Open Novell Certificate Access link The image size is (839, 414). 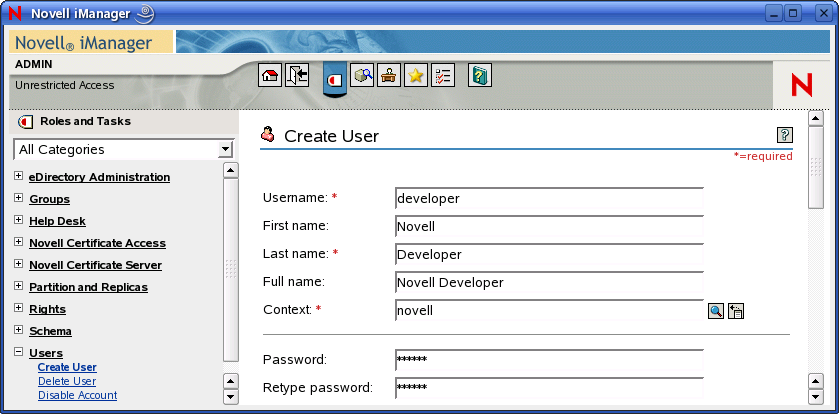coord(97,243)
